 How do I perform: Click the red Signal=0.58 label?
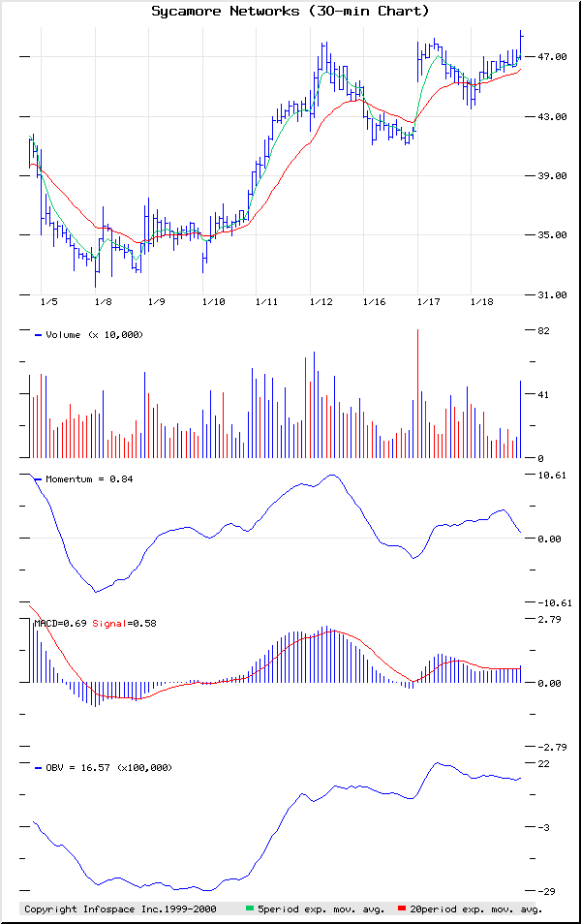124,624
